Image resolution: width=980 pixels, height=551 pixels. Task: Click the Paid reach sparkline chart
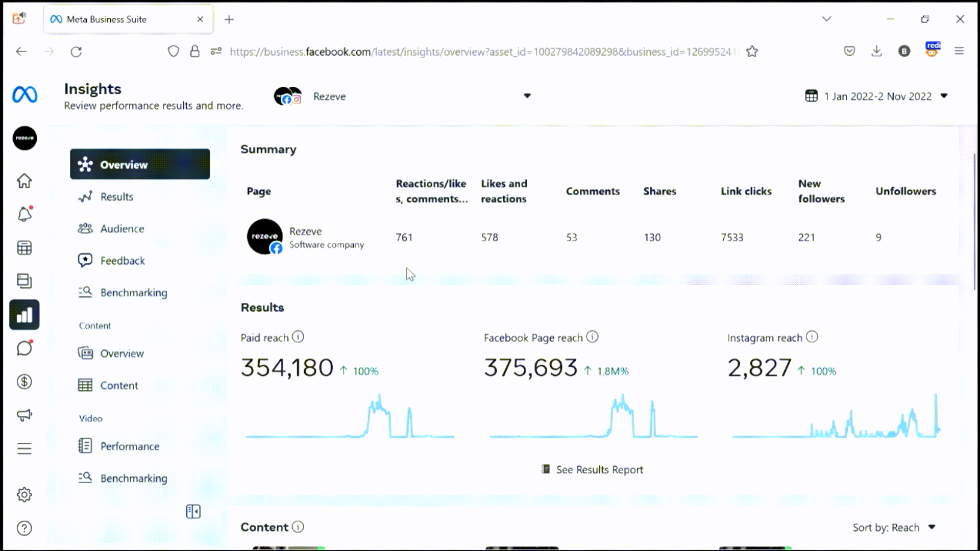coord(350,415)
